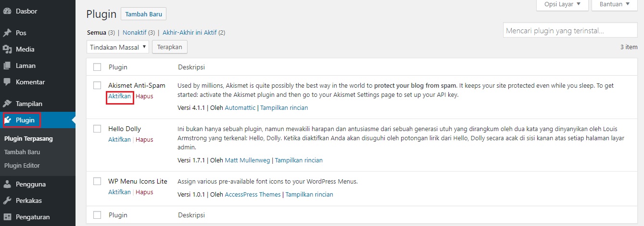644x226 pixels.
Task: Show Akismet details via Tampilkan rincian
Action: click(284, 107)
